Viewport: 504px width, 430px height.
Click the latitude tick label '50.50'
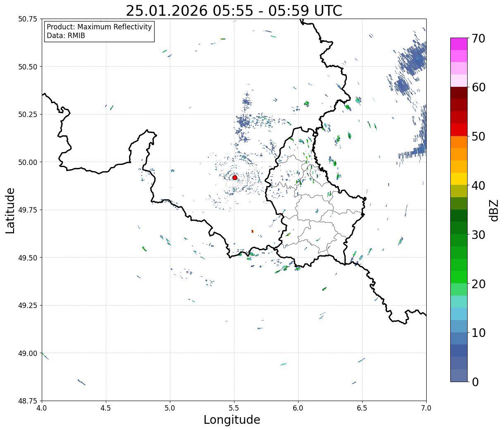pyautogui.click(x=27, y=67)
